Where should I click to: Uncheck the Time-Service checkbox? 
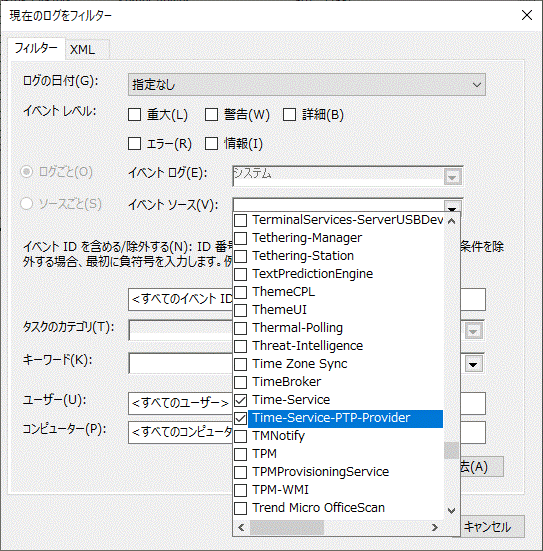[240, 400]
